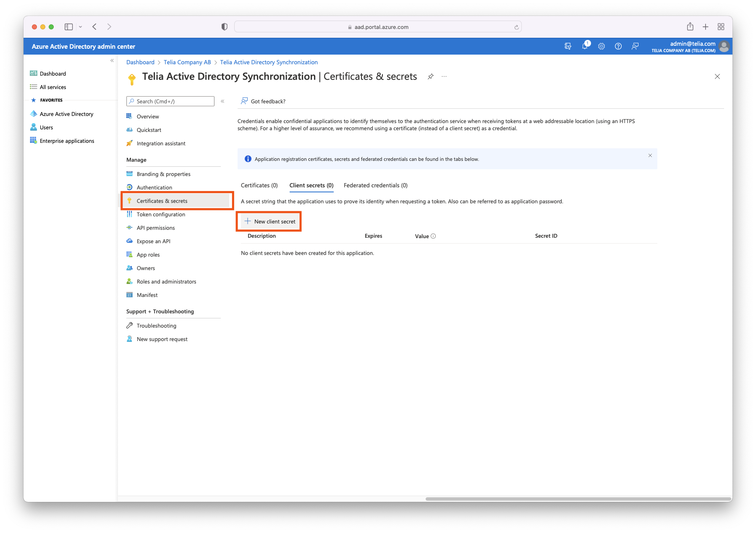Screen dimensions: 756x533
Task: Switch to the Certificates (0) tab
Action: point(259,185)
